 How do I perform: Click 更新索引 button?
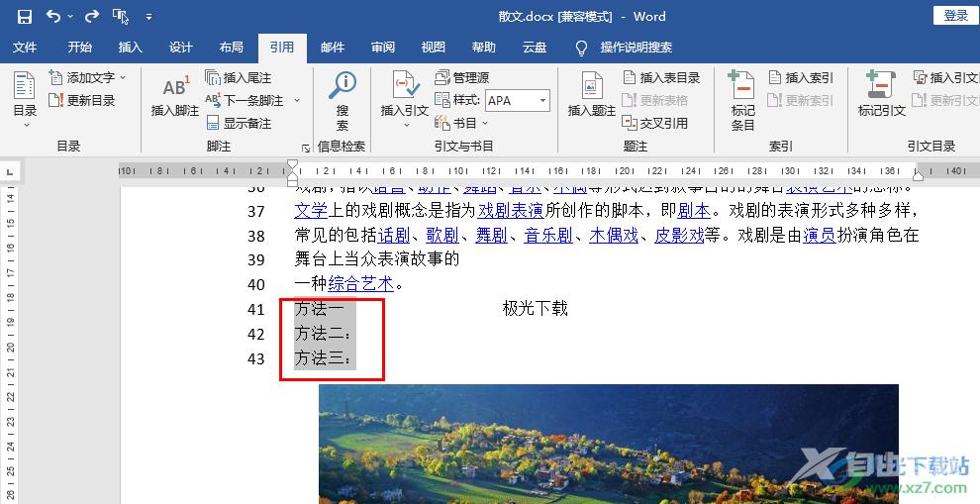801,100
